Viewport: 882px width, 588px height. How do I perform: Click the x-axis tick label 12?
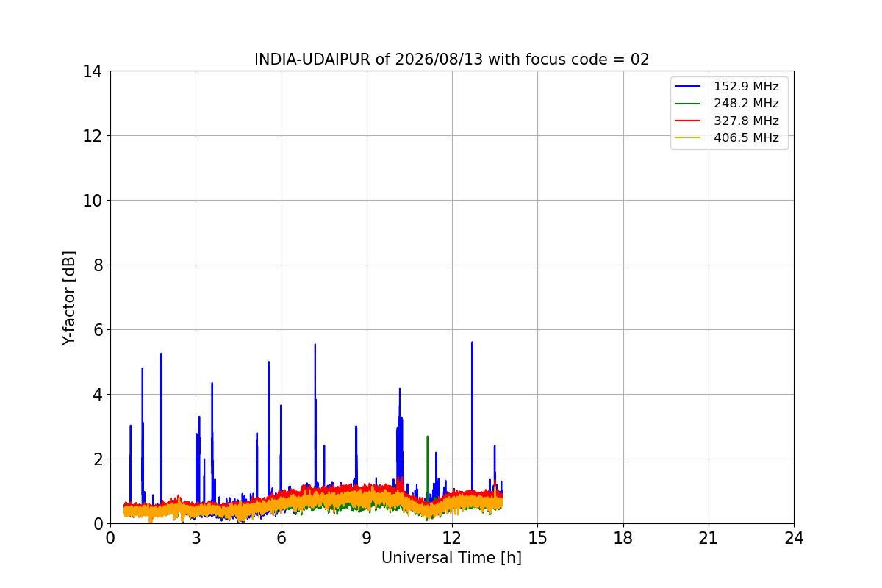tap(452, 538)
